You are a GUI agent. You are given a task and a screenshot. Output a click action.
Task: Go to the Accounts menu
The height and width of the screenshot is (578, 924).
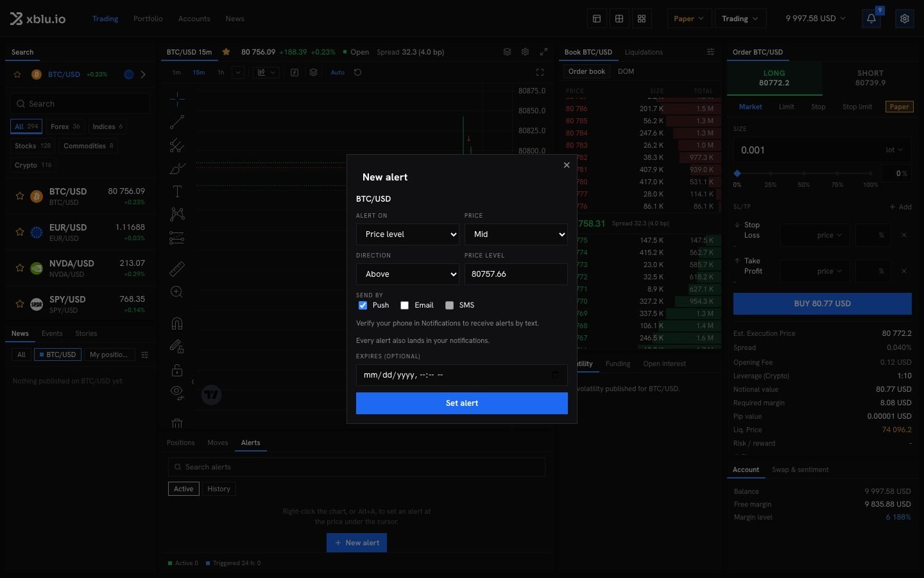(194, 19)
